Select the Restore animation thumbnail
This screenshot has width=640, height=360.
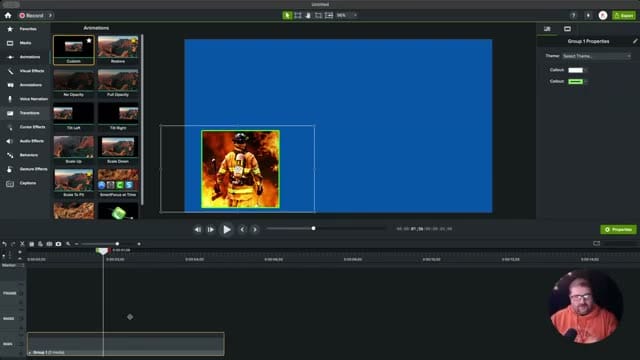(x=118, y=50)
